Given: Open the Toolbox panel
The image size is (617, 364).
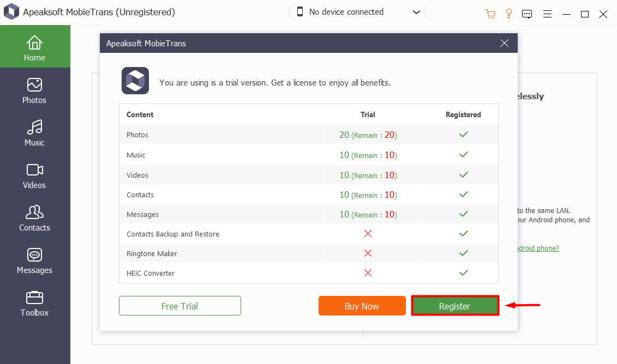Looking at the screenshot, I should click(x=34, y=303).
